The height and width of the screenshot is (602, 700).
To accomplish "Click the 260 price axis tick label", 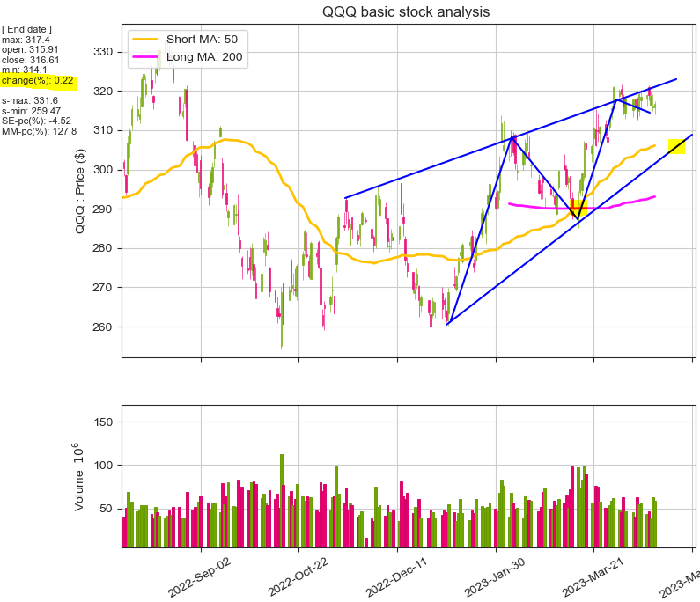I will (103, 327).
